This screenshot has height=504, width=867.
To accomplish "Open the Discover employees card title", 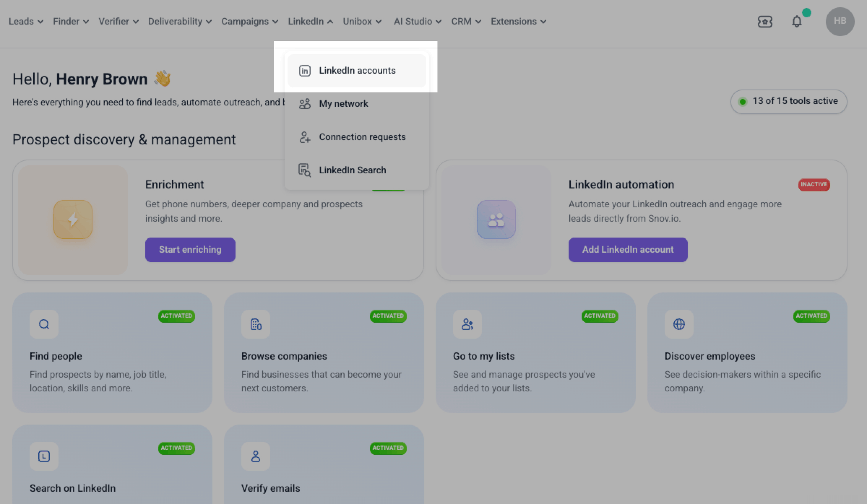I will (x=710, y=356).
